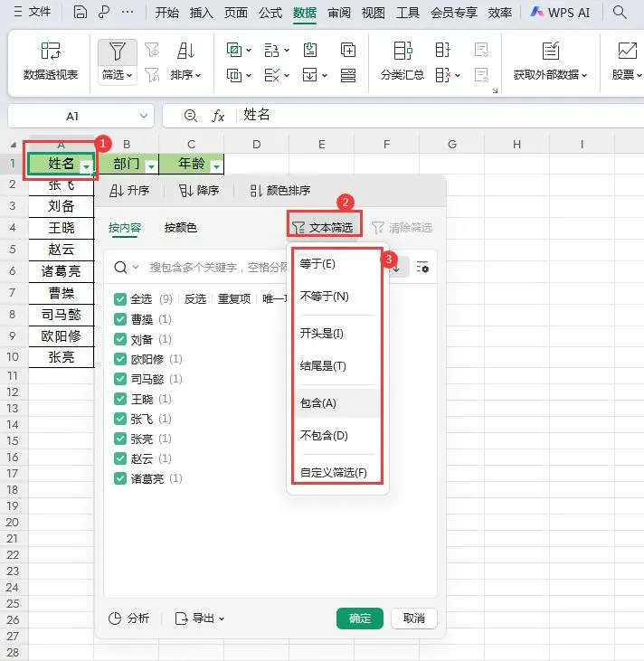Uncheck the 司马懿 checkbox
Screen dimensions: 644x661
[x=120, y=379]
